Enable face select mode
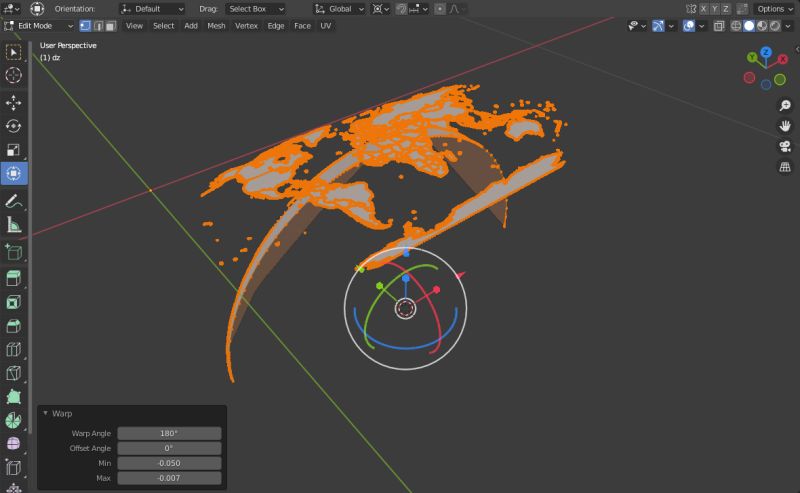The width and height of the screenshot is (800, 493). (x=111, y=26)
